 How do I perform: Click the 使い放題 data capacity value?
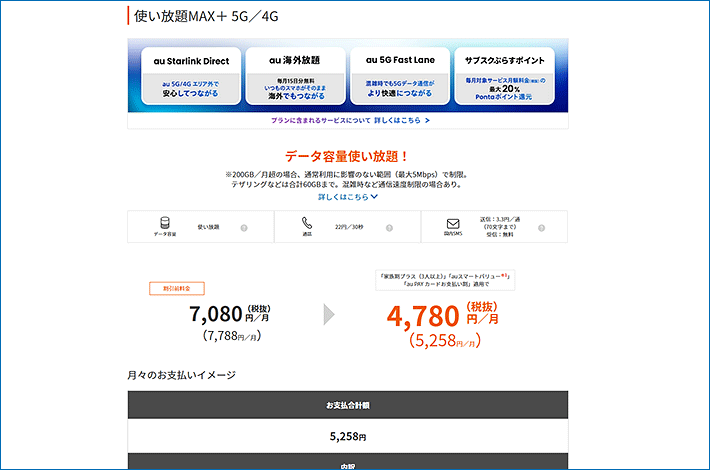[x=208, y=227]
